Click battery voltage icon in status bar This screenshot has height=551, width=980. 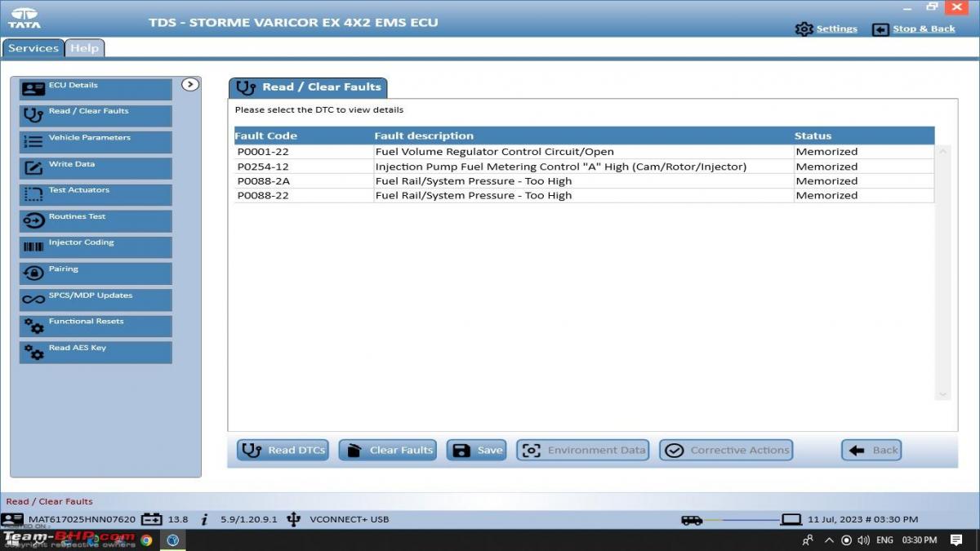tap(152, 519)
